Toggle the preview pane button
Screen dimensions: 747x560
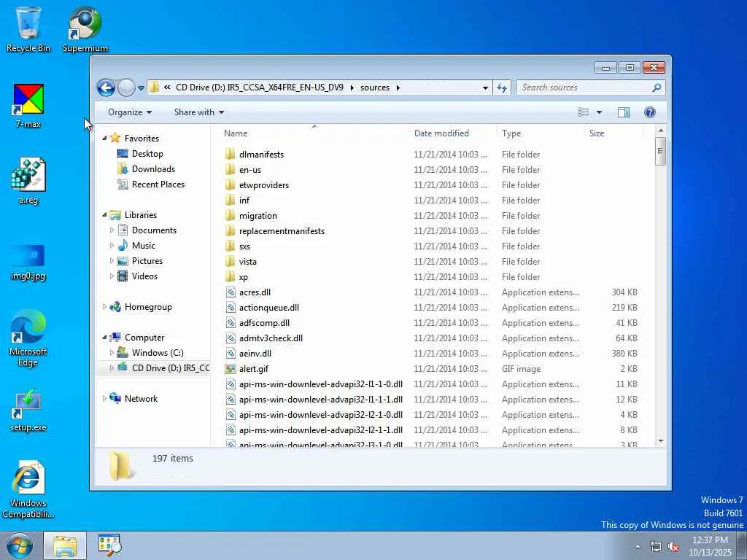(x=624, y=112)
